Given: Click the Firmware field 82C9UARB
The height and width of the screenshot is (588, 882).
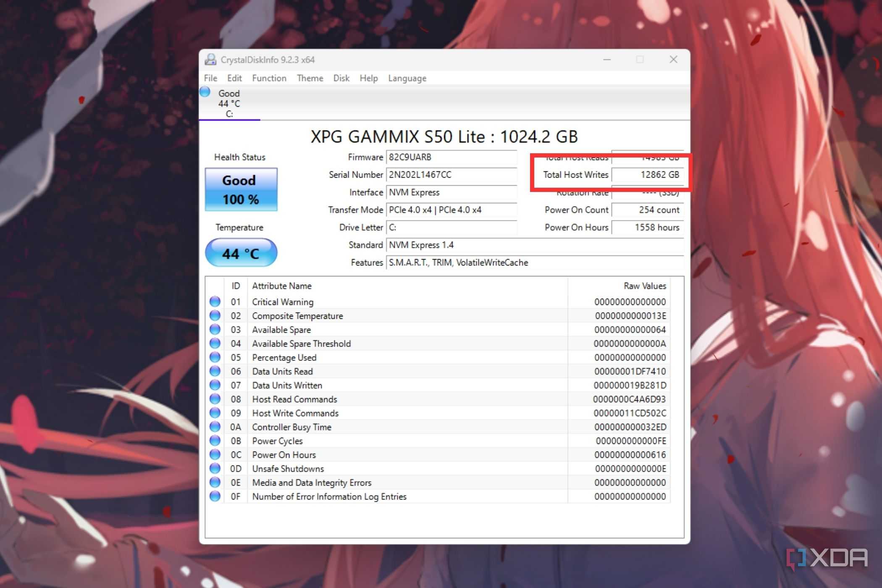Looking at the screenshot, I should (451, 157).
